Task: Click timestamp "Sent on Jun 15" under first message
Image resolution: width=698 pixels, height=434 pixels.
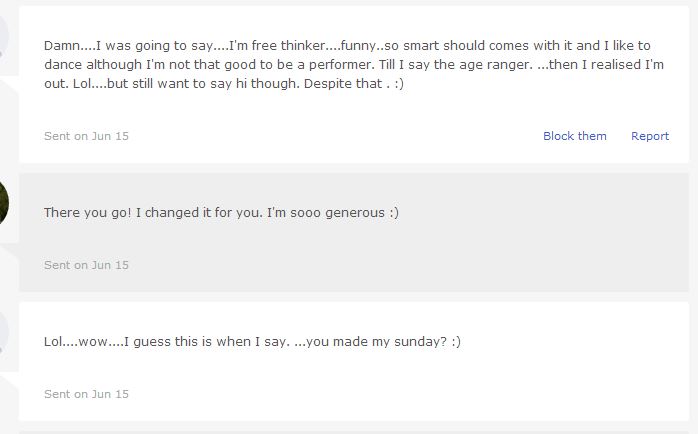Action: pos(86,136)
